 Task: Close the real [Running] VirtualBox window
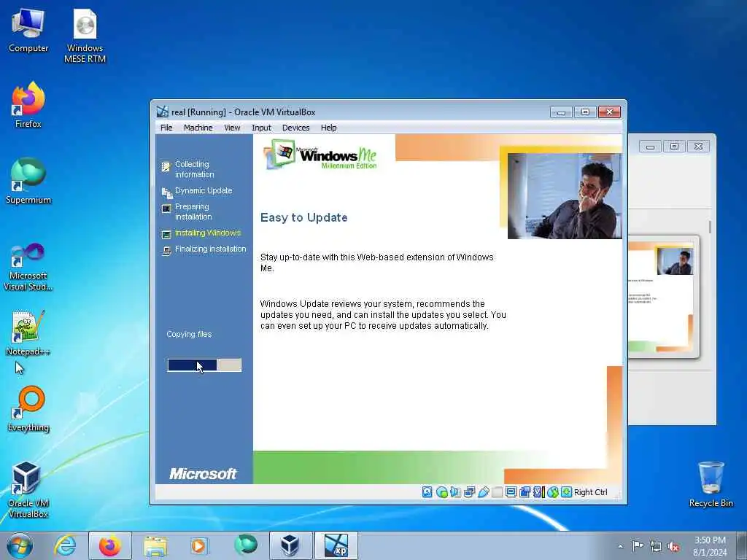[x=609, y=112]
